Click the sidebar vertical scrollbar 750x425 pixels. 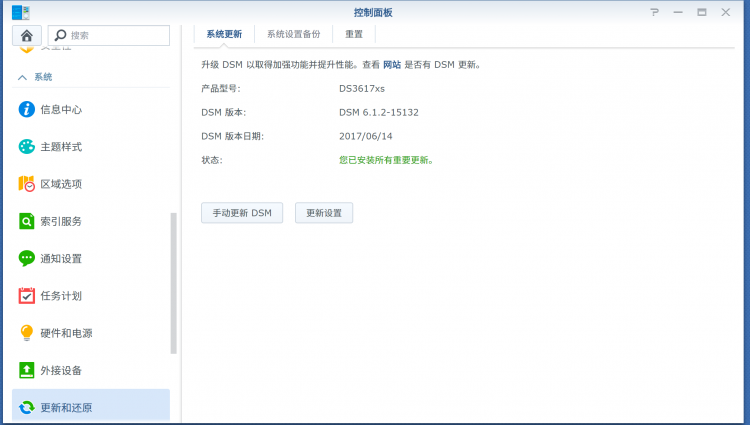coord(174,283)
